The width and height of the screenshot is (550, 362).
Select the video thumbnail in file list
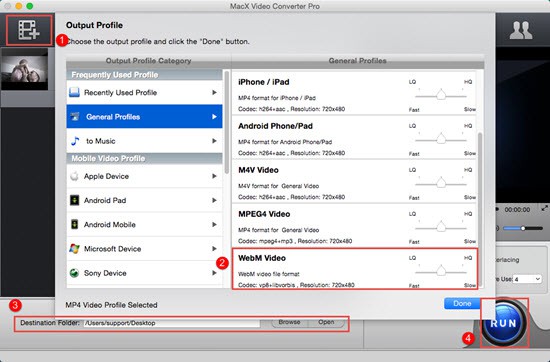pos(24,69)
